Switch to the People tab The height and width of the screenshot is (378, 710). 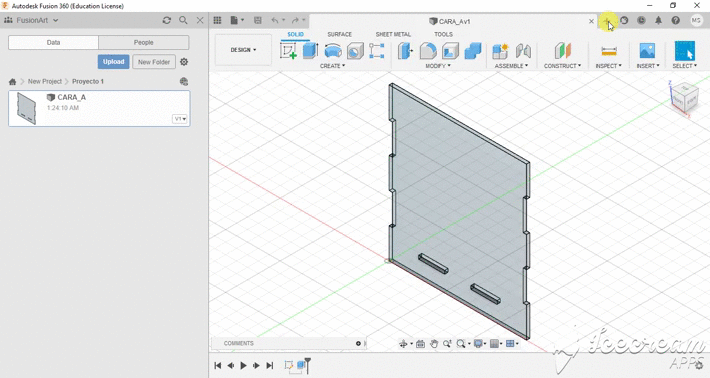144,43
